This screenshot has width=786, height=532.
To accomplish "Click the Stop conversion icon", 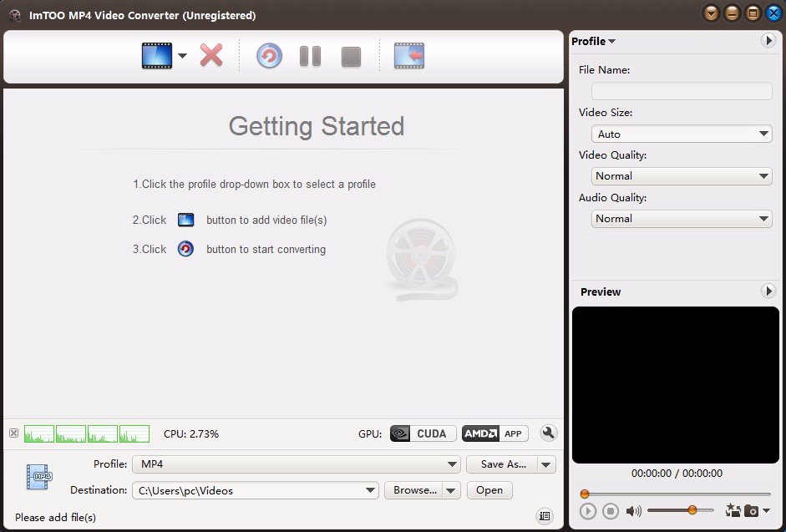I will pos(350,55).
